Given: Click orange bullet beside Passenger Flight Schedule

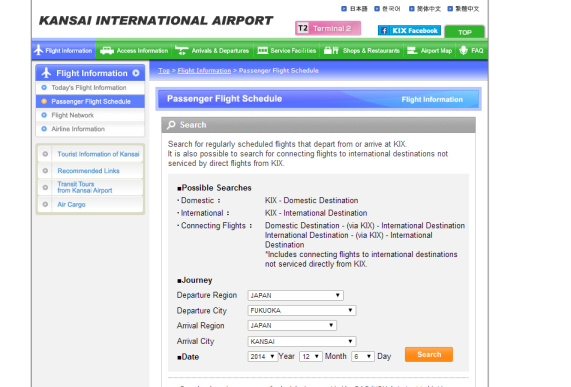Looking at the screenshot, I should pyautogui.click(x=44, y=101).
